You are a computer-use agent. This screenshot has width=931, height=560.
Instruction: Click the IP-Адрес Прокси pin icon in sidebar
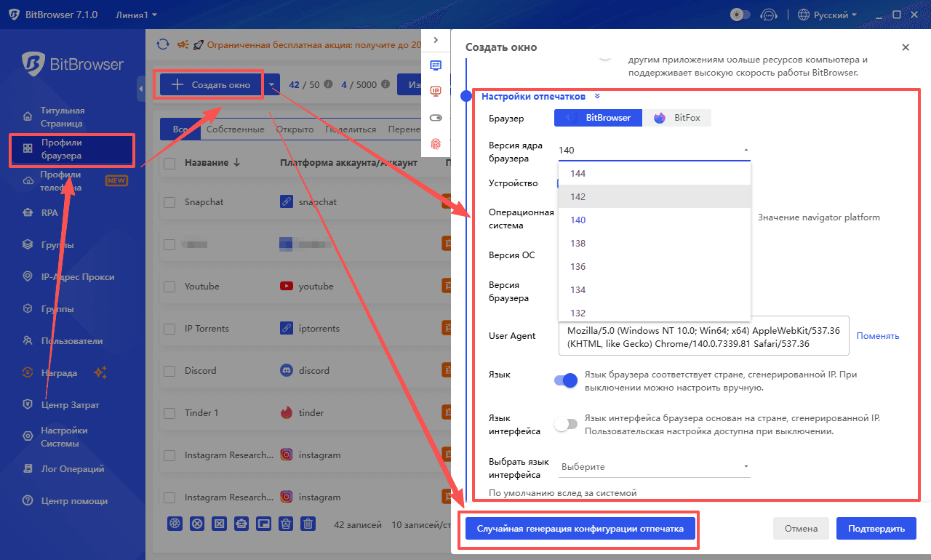[x=28, y=277]
